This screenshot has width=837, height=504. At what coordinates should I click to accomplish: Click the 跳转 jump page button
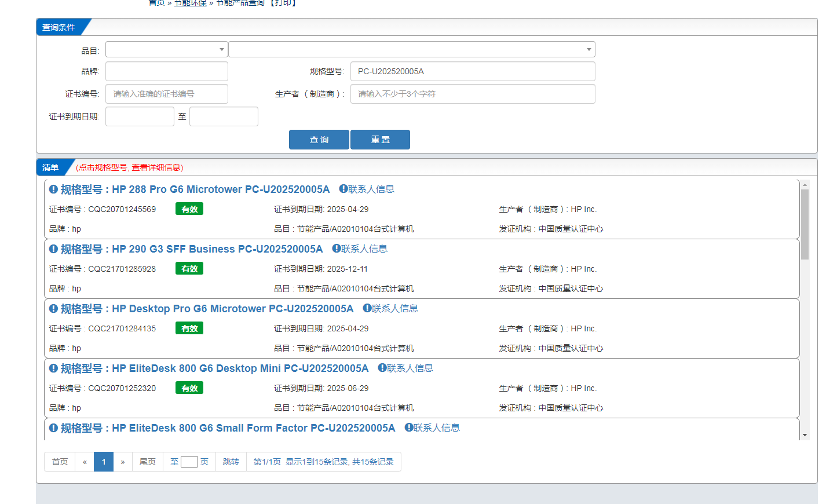[x=231, y=462]
